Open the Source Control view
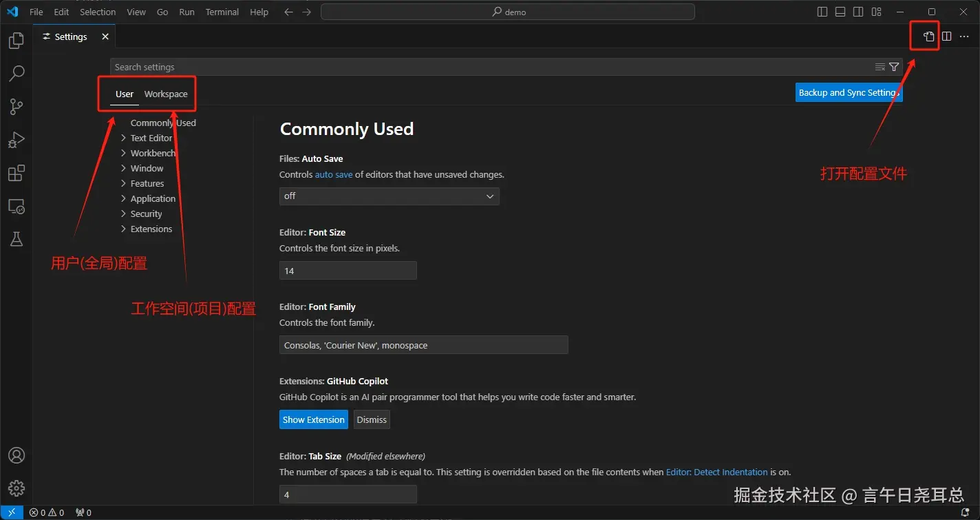This screenshot has height=520, width=980. pos(16,106)
